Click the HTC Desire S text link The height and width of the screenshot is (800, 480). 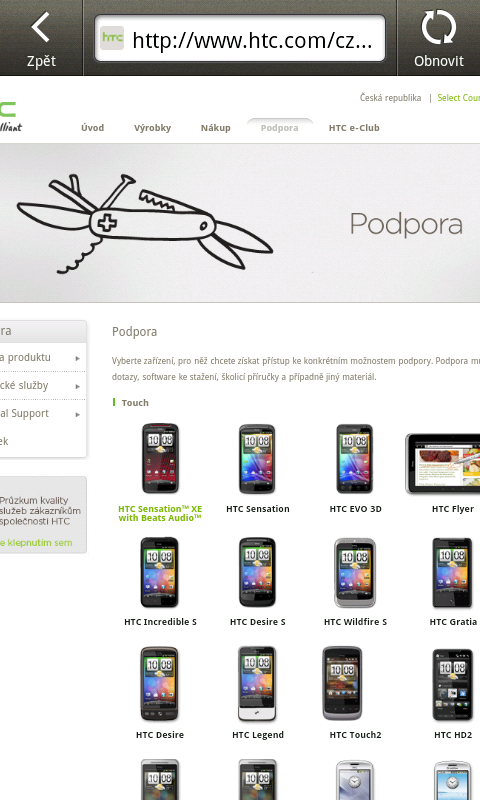pyautogui.click(x=258, y=622)
